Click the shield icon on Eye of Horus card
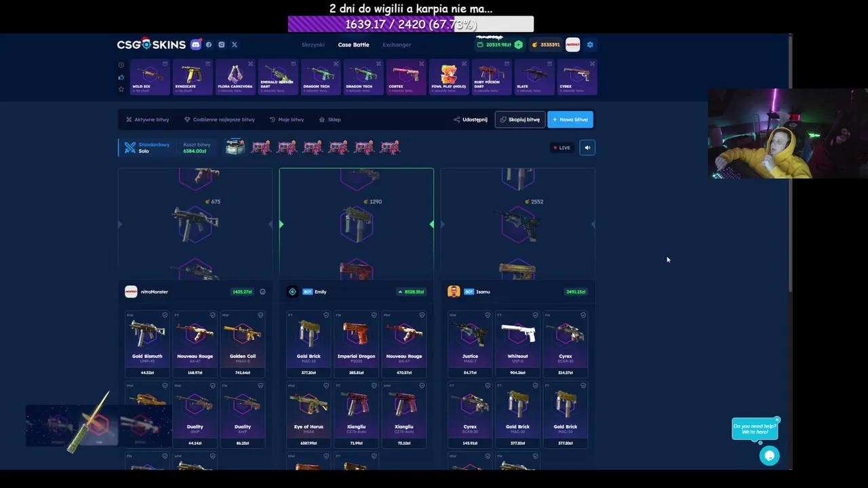868x488 pixels. tap(326, 386)
